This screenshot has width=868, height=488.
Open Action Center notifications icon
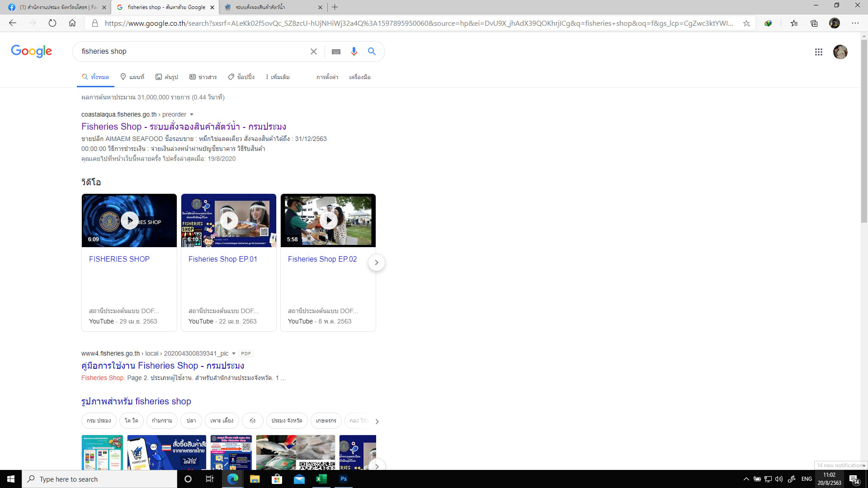(x=854, y=479)
